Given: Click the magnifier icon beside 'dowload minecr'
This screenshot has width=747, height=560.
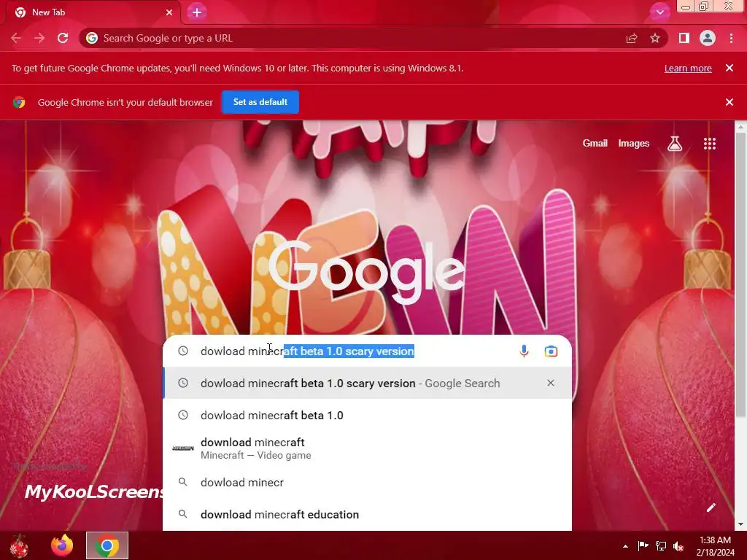Looking at the screenshot, I should 183,482.
